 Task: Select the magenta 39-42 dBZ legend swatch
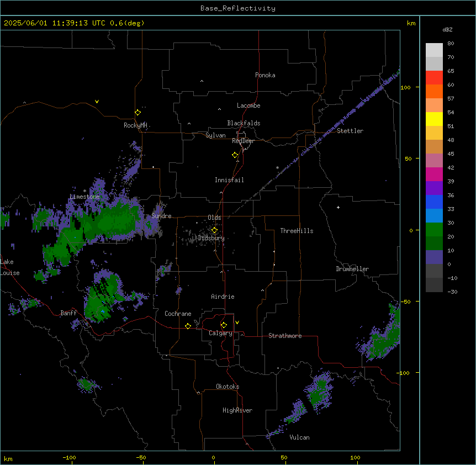(434, 174)
